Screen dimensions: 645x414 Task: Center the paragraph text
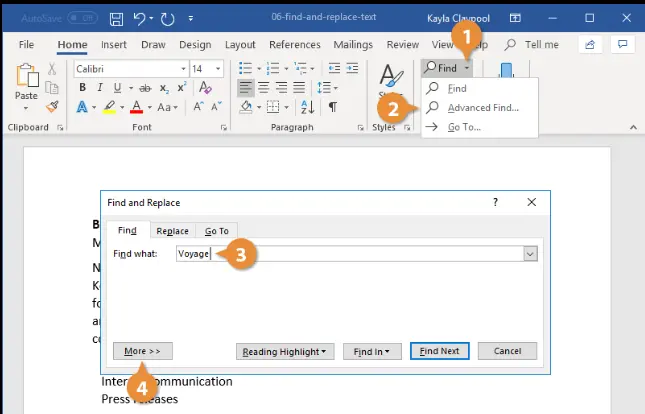point(263,88)
